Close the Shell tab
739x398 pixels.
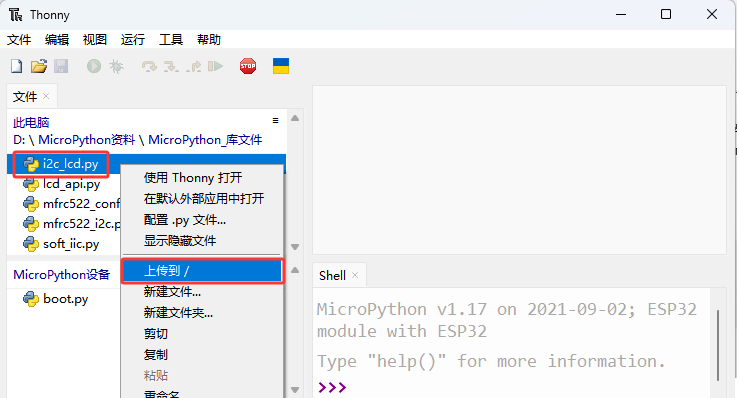[355, 275]
